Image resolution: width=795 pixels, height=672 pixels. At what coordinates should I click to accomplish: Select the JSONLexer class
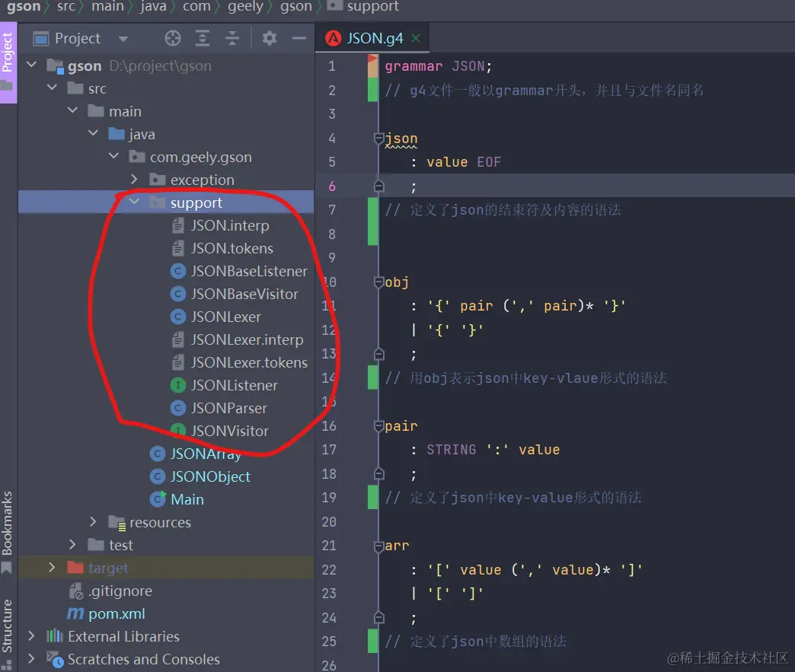[225, 317]
